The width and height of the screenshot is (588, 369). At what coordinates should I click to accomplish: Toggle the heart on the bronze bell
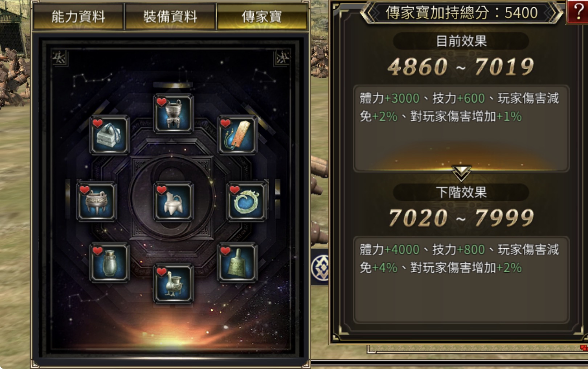tap(225, 251)
